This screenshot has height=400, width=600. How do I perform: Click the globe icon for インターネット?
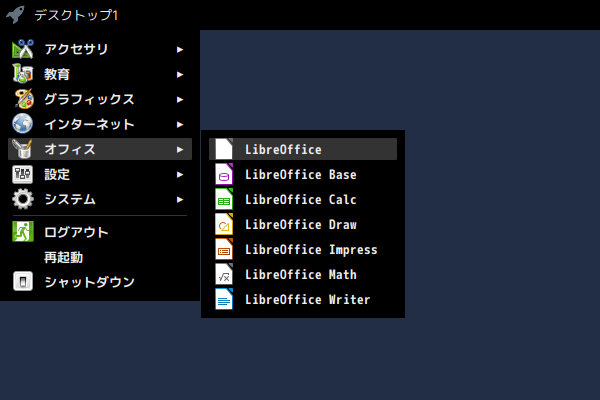click(23, 124)
